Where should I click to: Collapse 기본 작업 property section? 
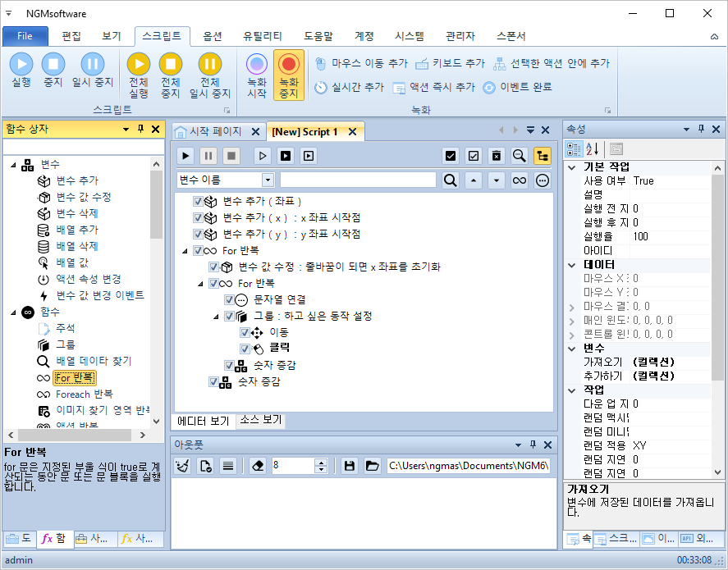click(x=572, y=167)
